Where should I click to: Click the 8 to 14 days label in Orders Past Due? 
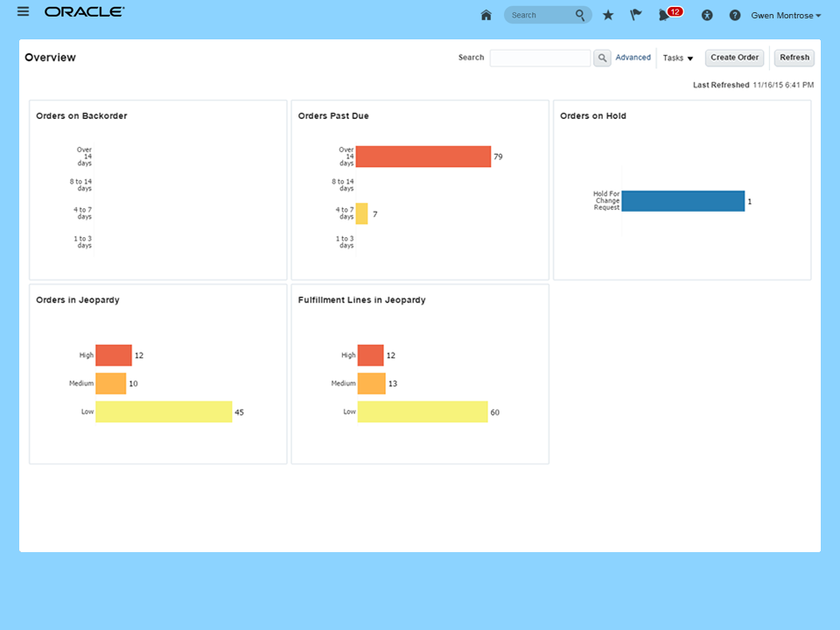pos(343,185)
